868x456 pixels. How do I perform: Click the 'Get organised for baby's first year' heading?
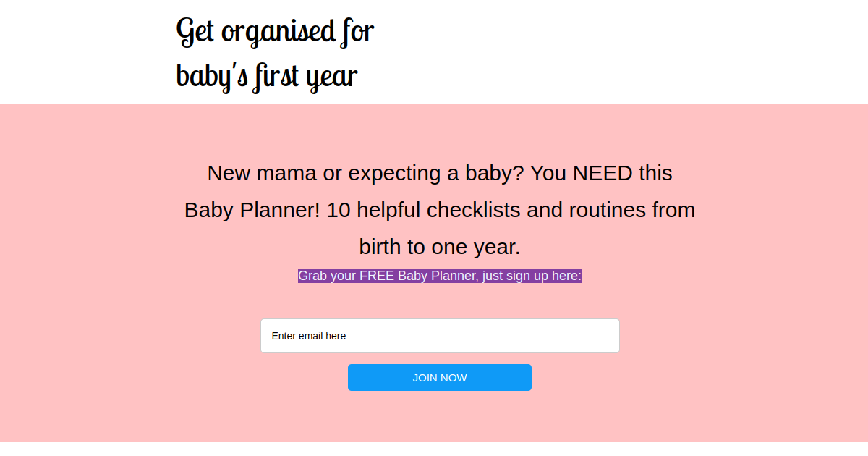pos(273,51)
